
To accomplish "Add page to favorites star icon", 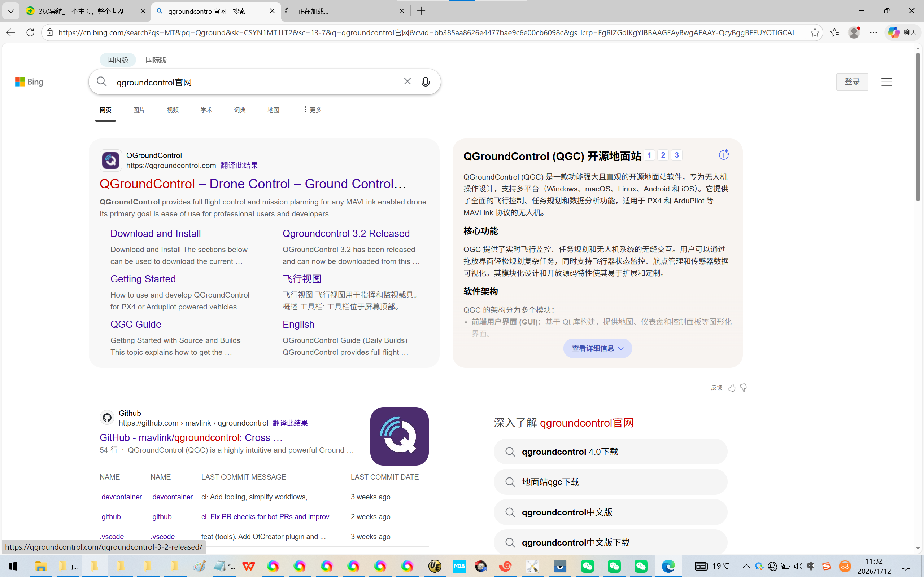I will click(x=814, y=32).
